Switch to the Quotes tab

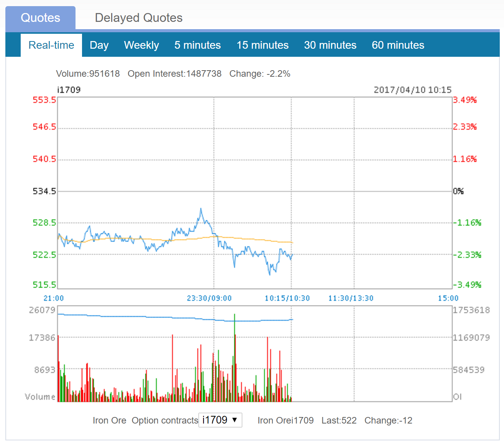(40, 18)
